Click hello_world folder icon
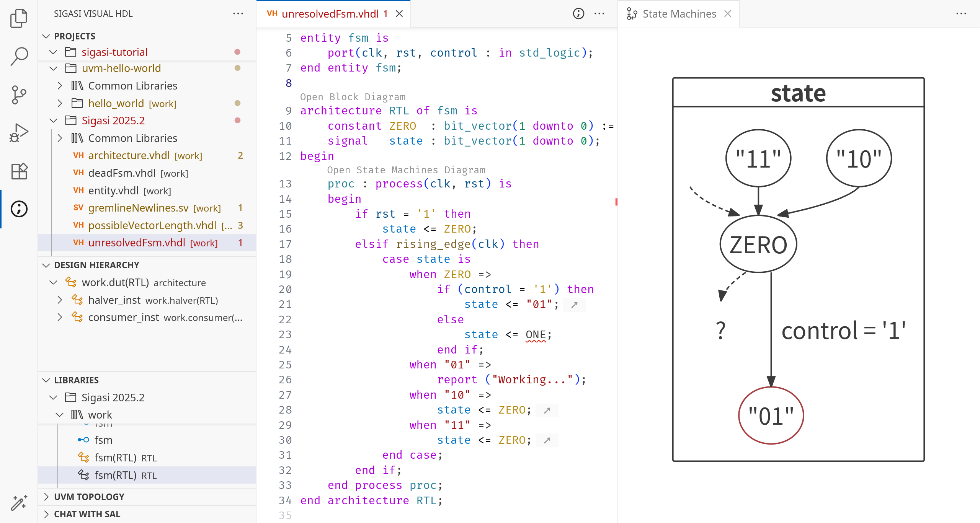The height and width of the screenshot is (523, 980). click(77, 103)
